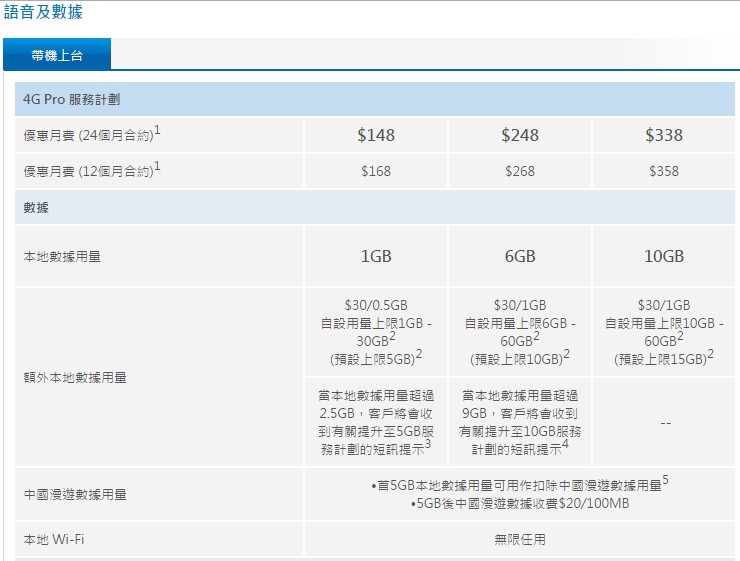This screenshot has height=561, width=740.
Task: Click the 2.5GB usage SMS reminder note
Action: [376, 423]
